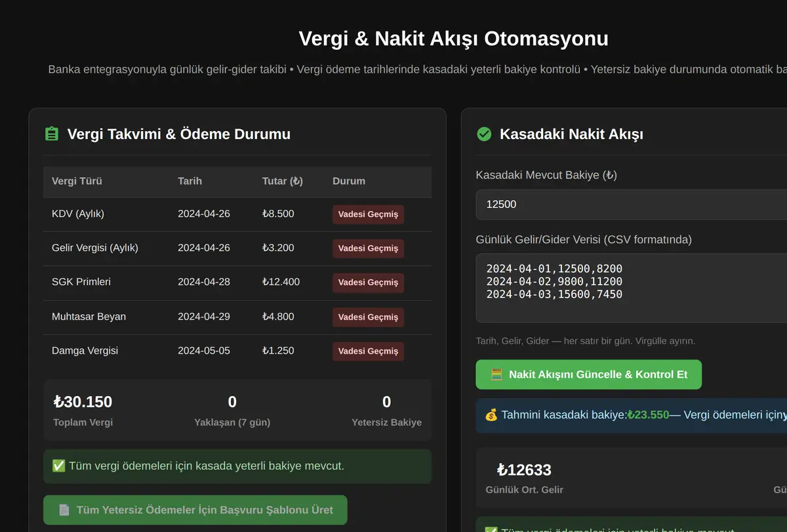The image size is (787, 532).
Task: Click the ₺1.250 amount cell
Action: pyautogui.click(x=278, y=351)
